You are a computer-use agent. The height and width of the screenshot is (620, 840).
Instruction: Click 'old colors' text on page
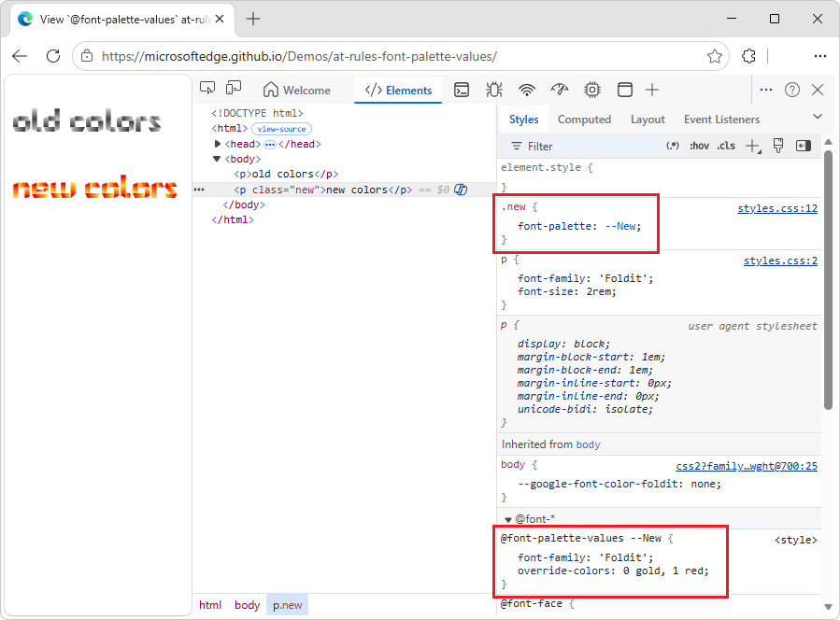[87, 120]
